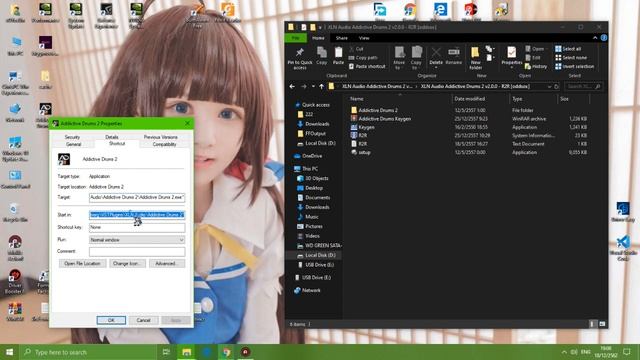This screenshot has height=360, width=640.
Task: Click History in the ribbon Open group
Action: point(536,66)
